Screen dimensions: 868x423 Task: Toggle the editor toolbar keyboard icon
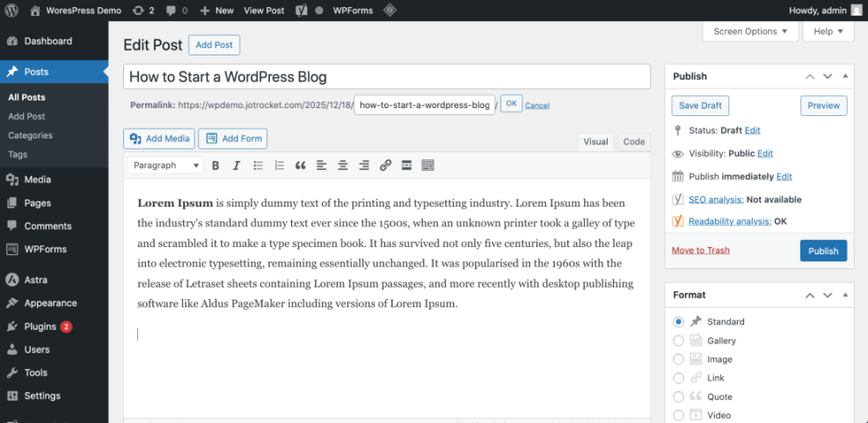pos(428,165)
